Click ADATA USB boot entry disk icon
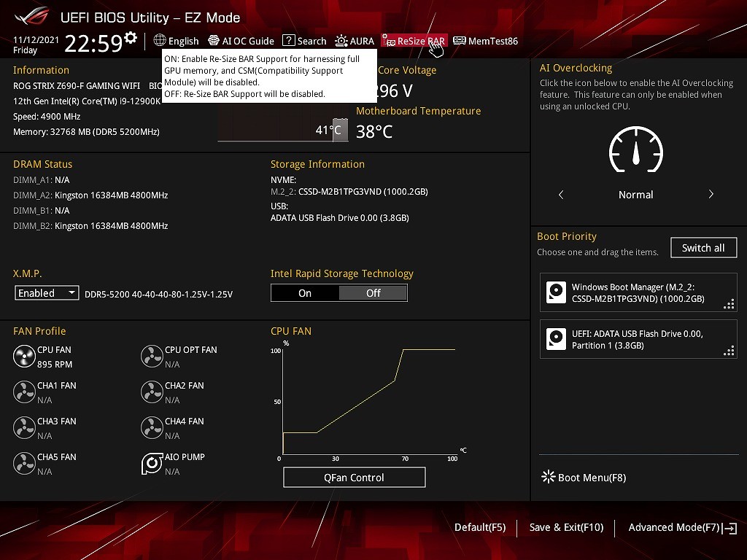Image resolution: width=747 pixels, height=560 pixels. click(556, 339)
